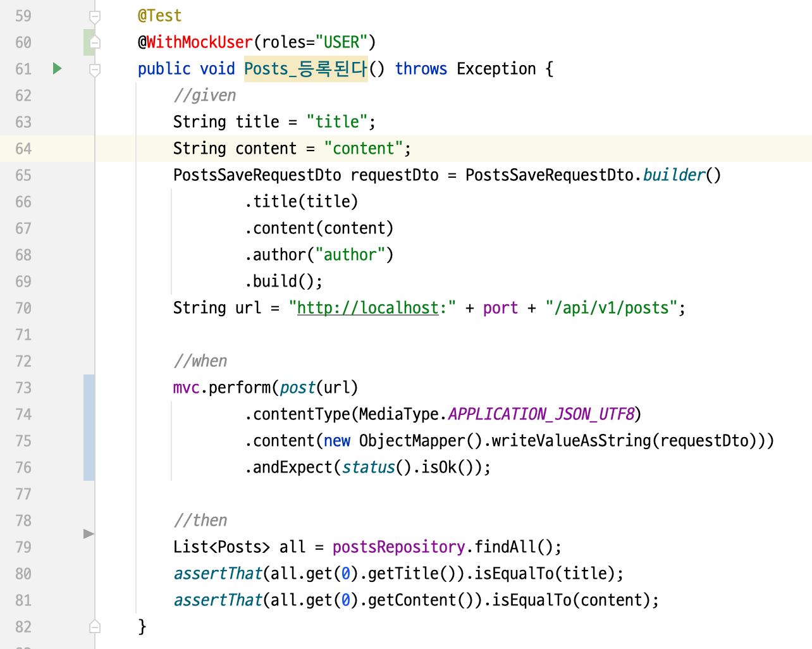Click the port variable on line 70
The width and height of the screenshot is (812, 649).
tap(500, 308)
